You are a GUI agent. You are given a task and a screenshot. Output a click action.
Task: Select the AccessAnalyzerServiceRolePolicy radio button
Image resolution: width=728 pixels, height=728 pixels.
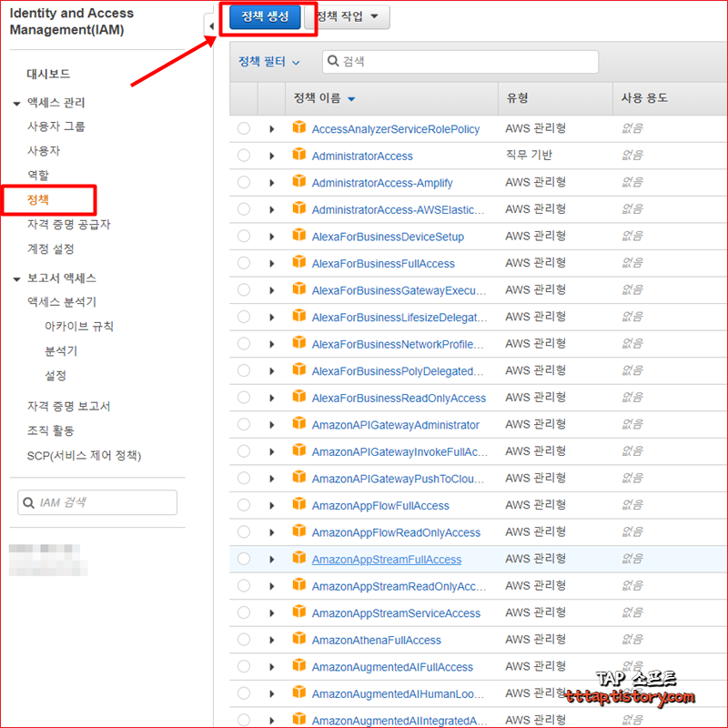244,128
